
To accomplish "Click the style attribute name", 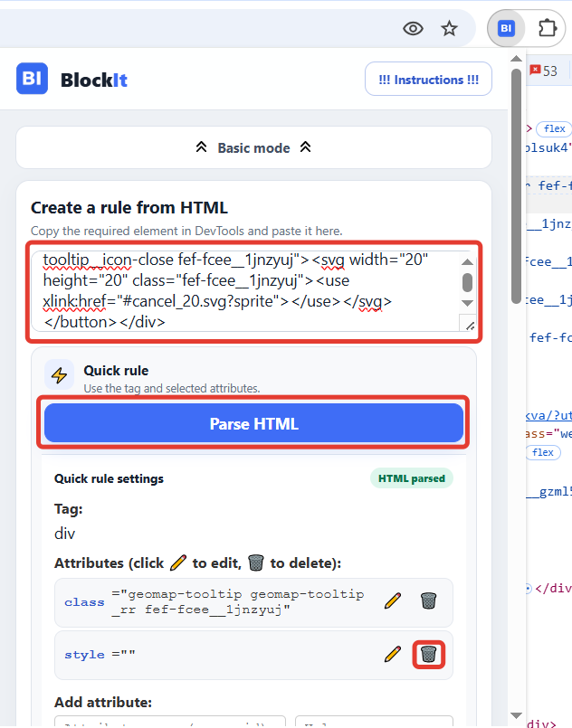I will coord(84,655).
